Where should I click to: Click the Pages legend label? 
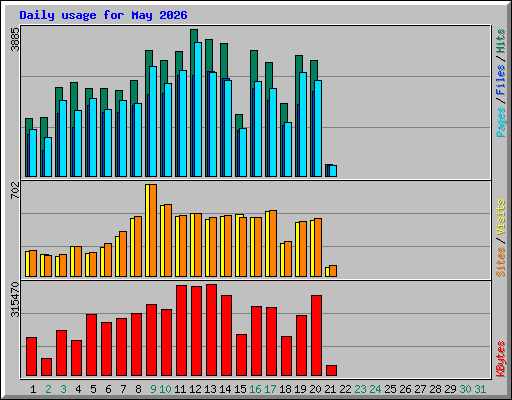coord(501,122)
